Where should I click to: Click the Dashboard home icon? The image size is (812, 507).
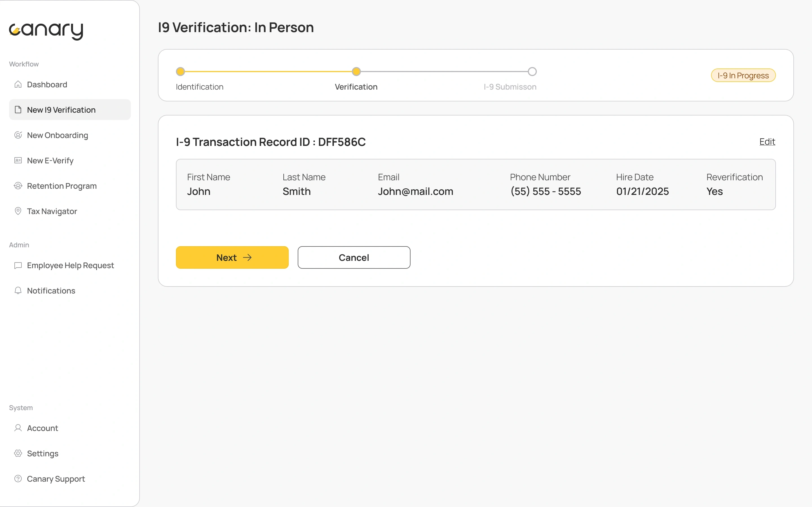coord(18,84)
